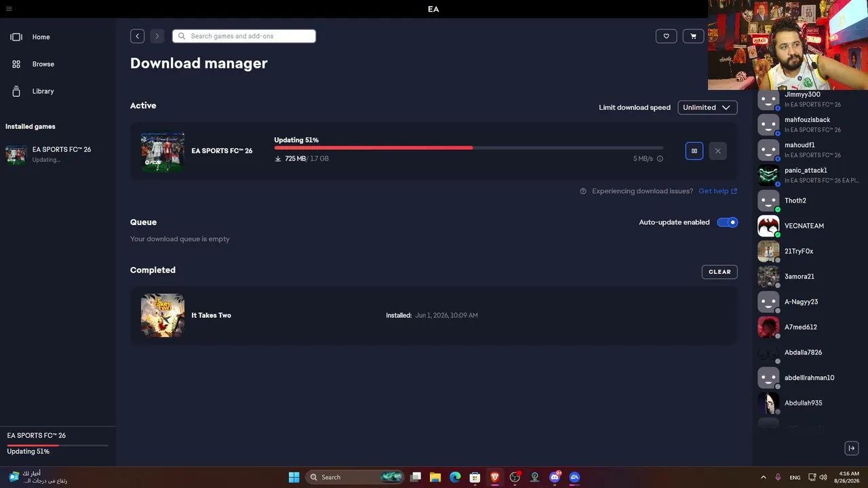Open the Get help link

pyautogui.click(x=717, y=191)
